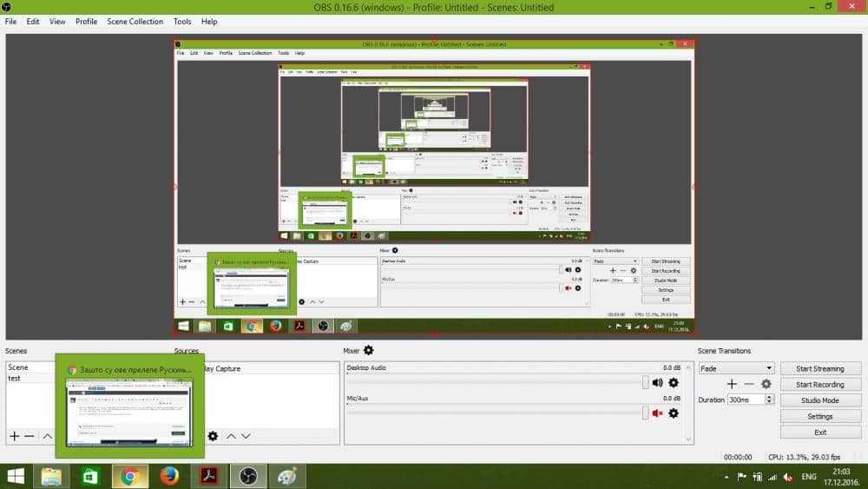Viewport: 868px width, 489px height.
Task: Open the File menu
Action: click(10, 22)
